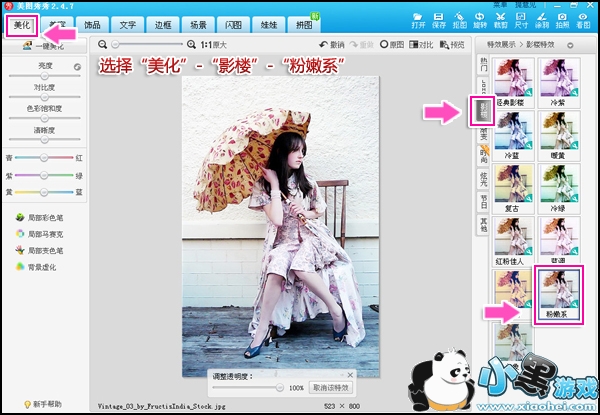This screenshot has height=415, width=600.
Task: Apply the 冷紫 effect thumbnail
Action: (559, 82)
